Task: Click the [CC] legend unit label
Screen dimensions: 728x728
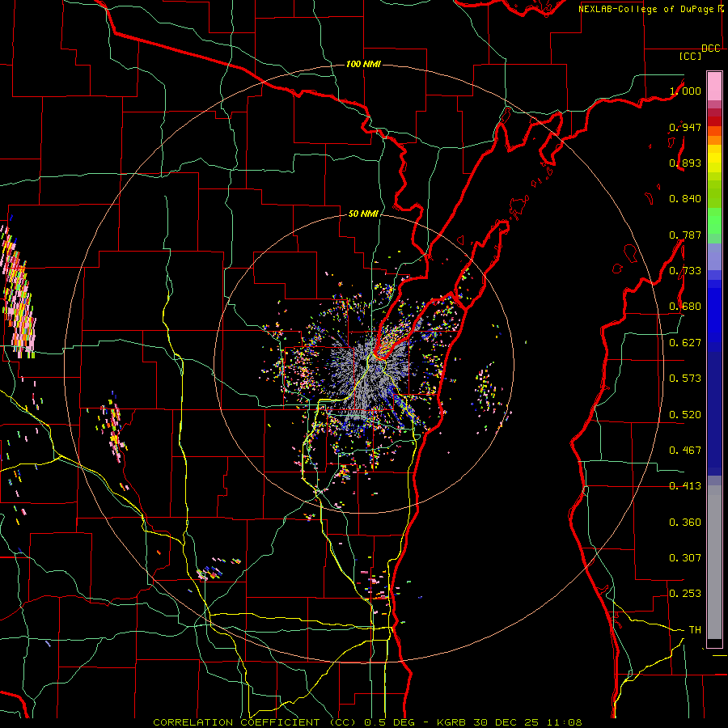Action: (x=690, y=56)
